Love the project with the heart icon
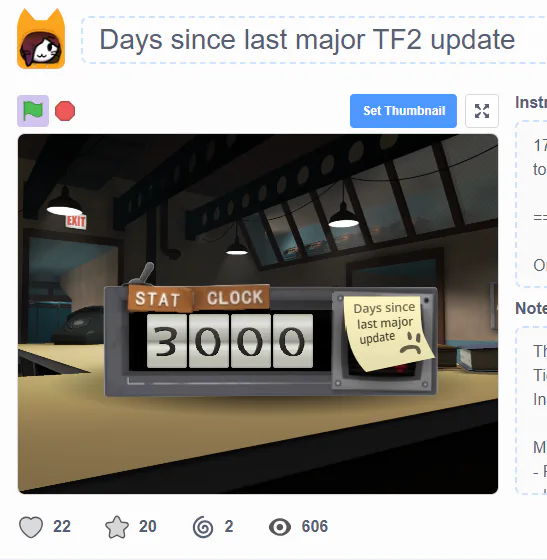This screenshot has height=560, width=547. tap(31, 526)
